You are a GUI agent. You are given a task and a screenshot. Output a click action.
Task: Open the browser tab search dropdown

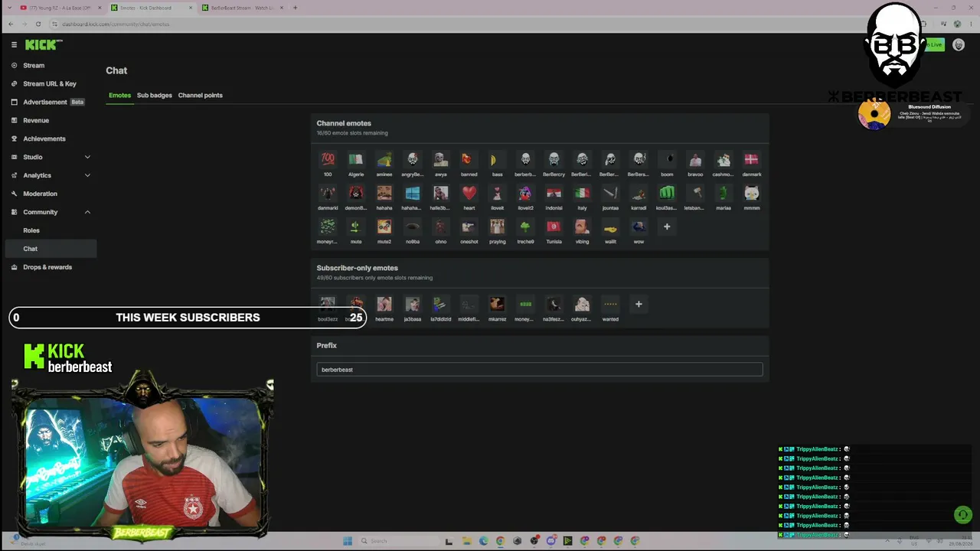(x=11, y=8)
